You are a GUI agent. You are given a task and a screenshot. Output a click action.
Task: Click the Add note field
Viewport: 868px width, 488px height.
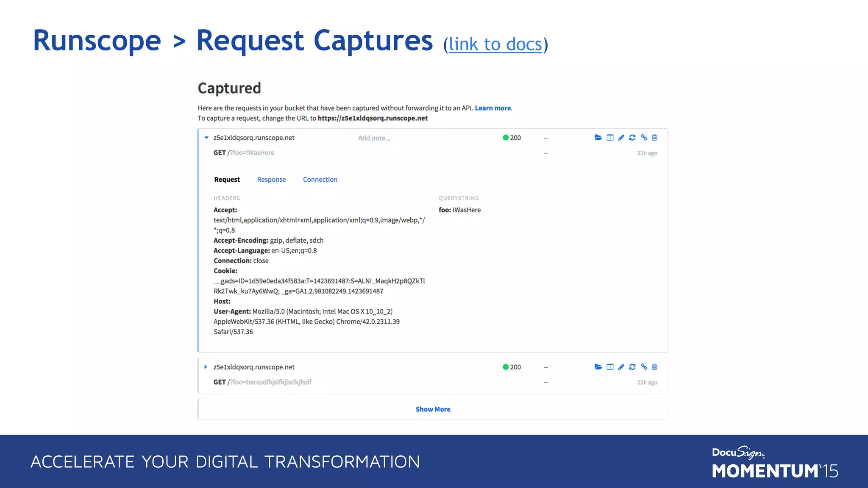click(x=374, y=138)
